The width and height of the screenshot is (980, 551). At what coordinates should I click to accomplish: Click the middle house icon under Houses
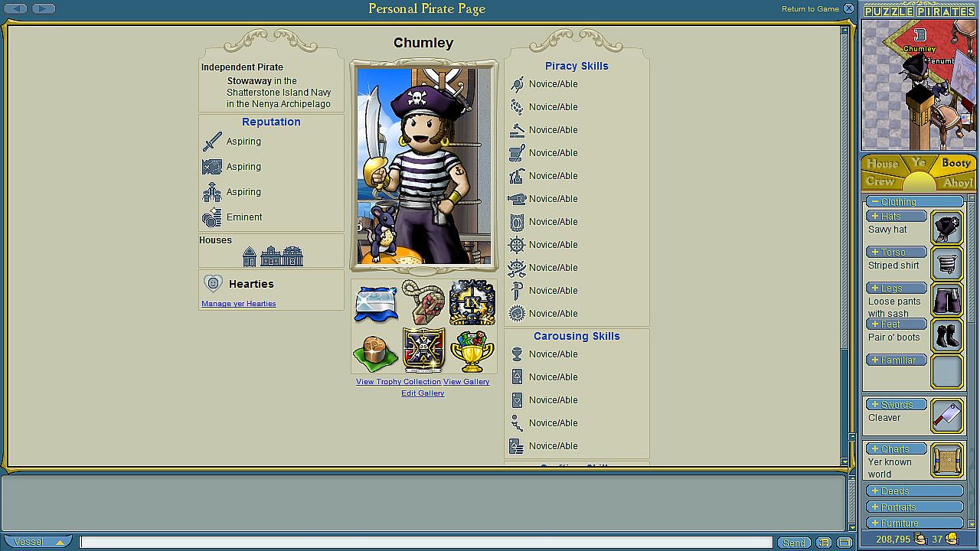pyautogui.click(x=271, y=256)
